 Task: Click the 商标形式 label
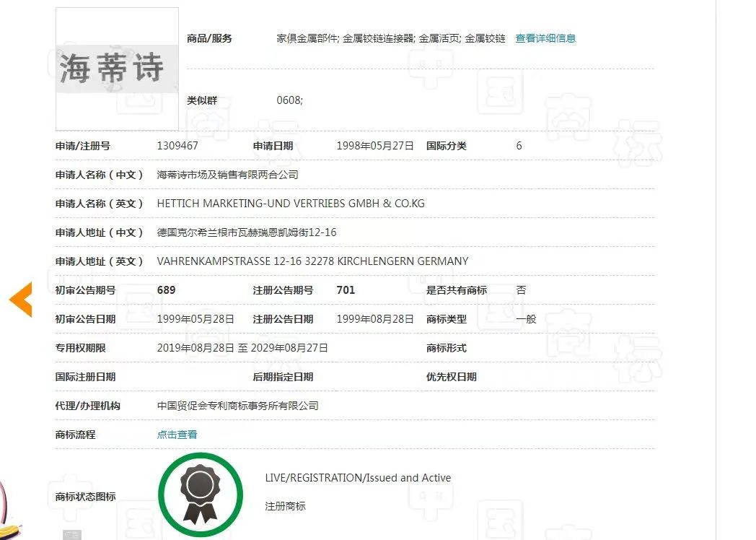pyautogui.click(x=446, y=348)
